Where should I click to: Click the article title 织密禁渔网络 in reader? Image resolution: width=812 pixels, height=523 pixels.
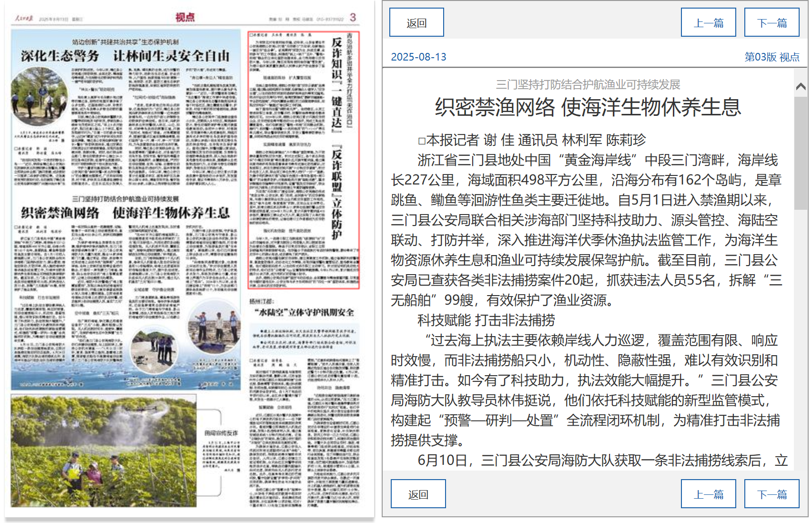pyautogui.click(x=588, y=107)
